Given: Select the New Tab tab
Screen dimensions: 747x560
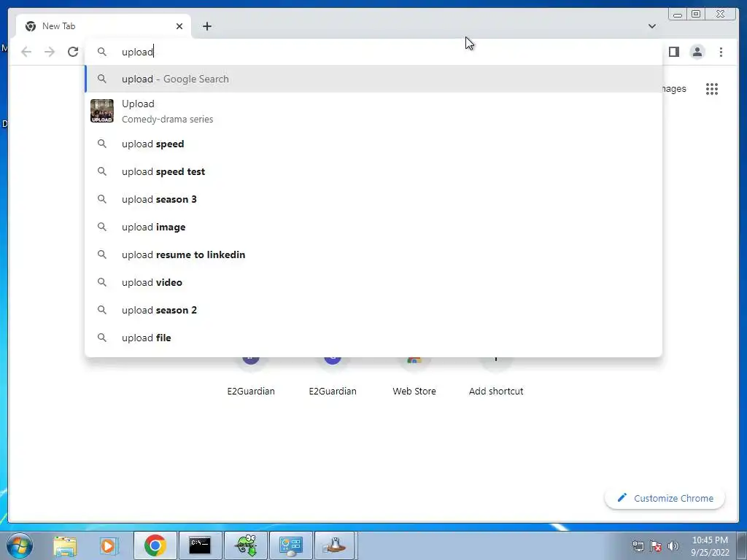Looking at the screenshot, I should click(x=104, y=26).
